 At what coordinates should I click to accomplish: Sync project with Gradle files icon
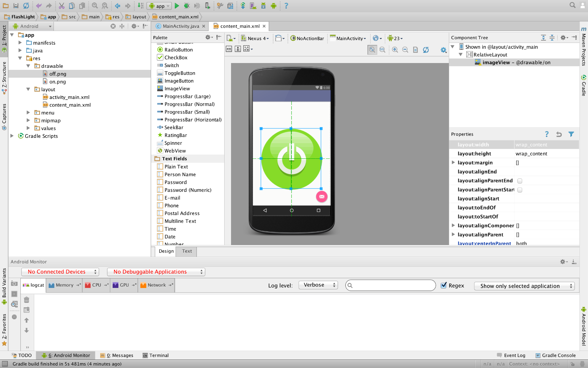243,6
